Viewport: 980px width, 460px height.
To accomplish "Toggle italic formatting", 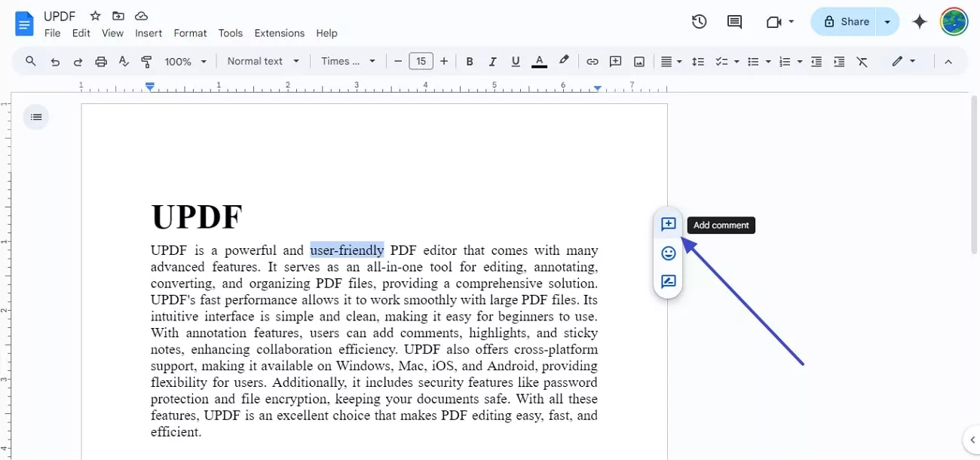I will tap(492, 62).
